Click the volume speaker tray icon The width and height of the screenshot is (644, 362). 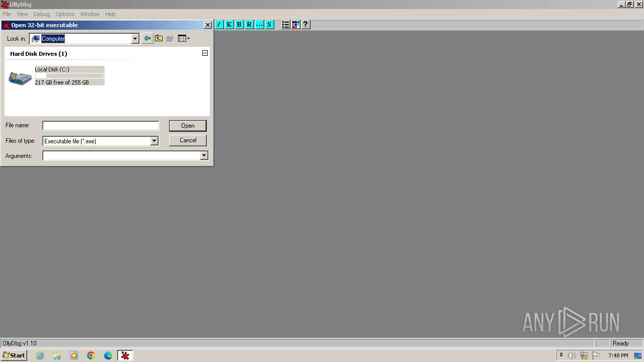pos(572,355)
